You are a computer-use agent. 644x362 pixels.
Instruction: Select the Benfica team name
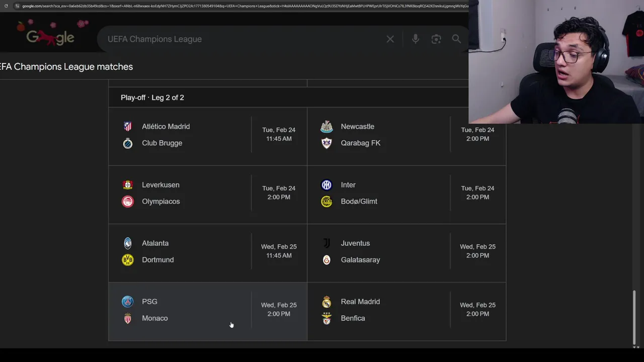click(353, 318)
